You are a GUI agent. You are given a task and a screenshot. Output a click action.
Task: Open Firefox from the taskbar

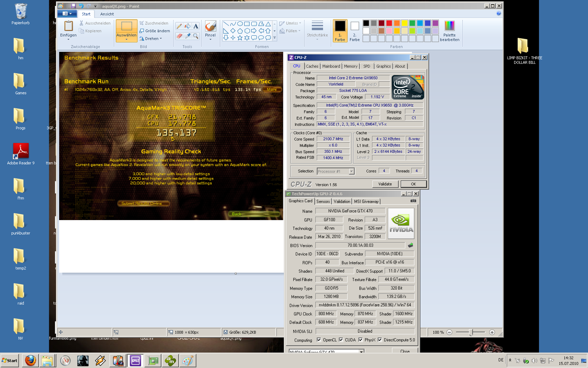point(31,361)
